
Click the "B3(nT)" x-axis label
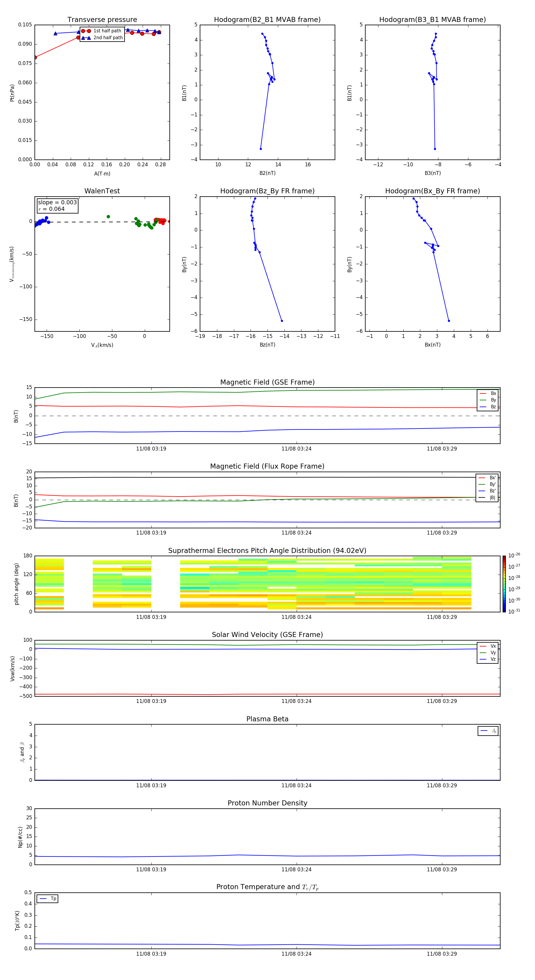coord(432,173)
